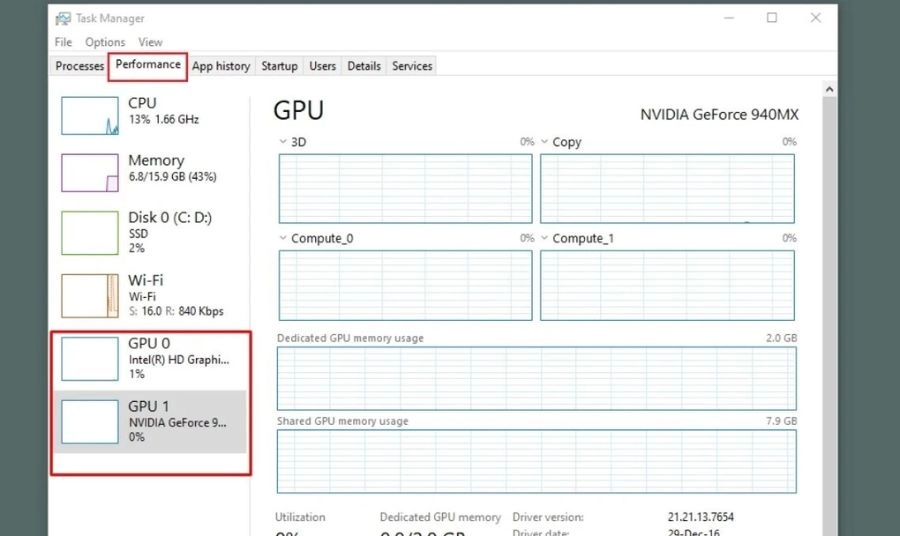The image size is (900, 536).
Task: Select the GPU 0 graph thumbnail
Action: coord(90,359)
